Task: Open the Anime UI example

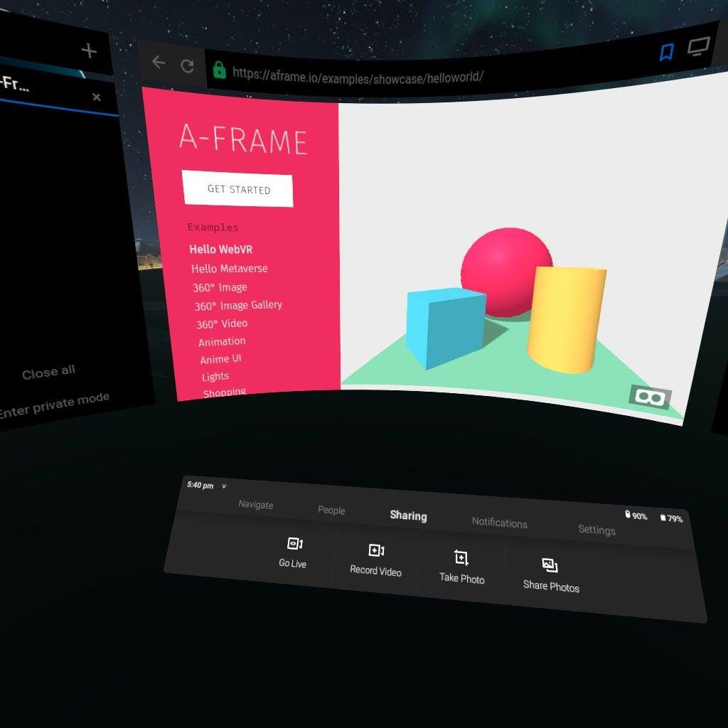Action: [x=220, y=359]
